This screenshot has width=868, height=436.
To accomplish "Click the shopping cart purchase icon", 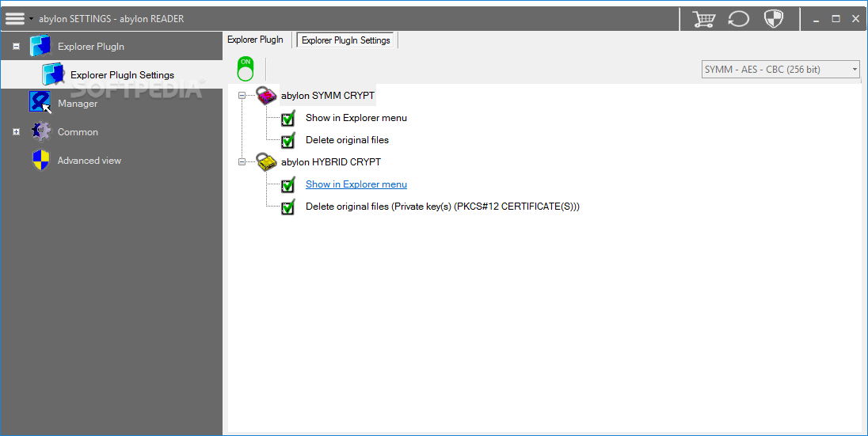I will click(703, 19).
